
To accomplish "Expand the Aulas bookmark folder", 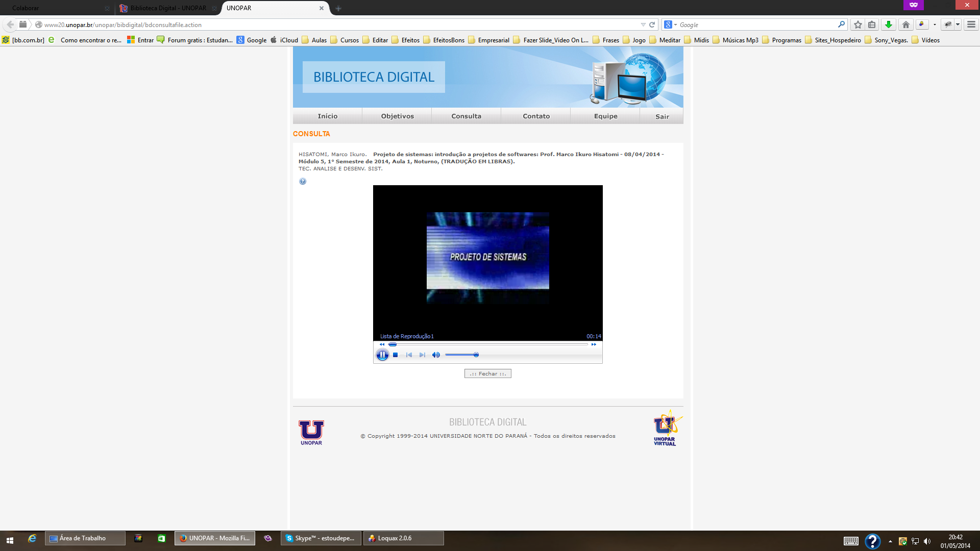I will click(314, 40).
